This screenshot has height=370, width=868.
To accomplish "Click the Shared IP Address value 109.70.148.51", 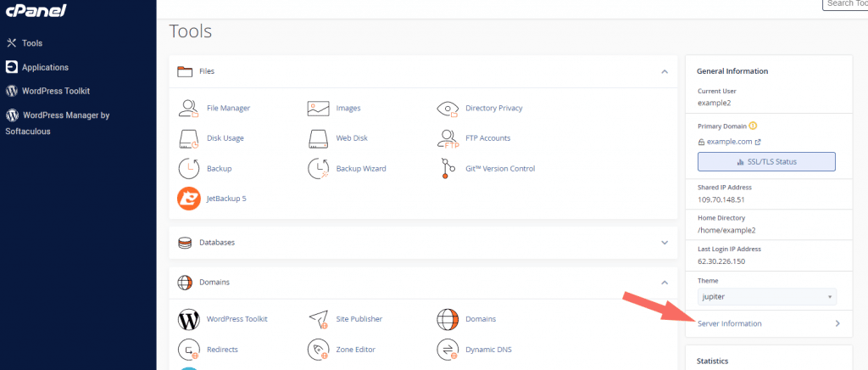I will click(721, 199).
